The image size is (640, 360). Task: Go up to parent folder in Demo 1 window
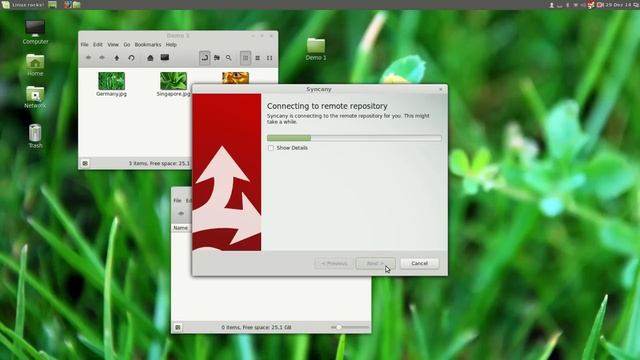[x=117, y=58]
